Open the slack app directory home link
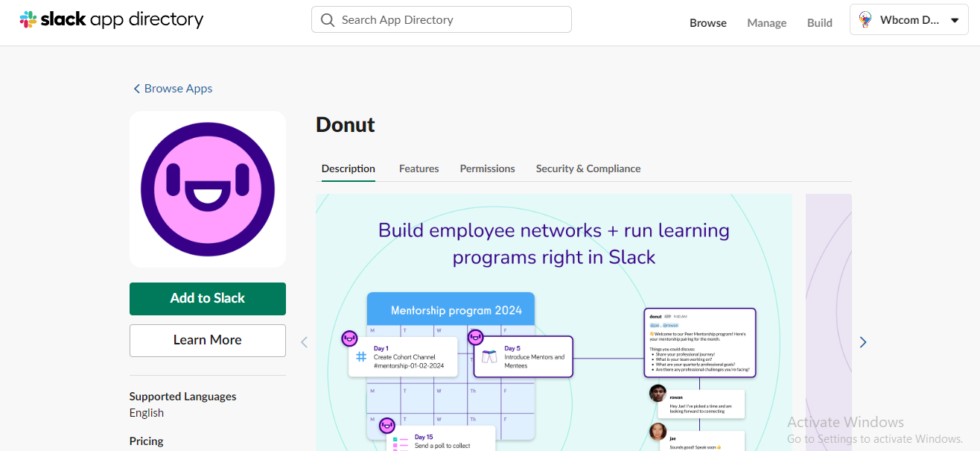 pyautogui.click(x=112, y=20)
